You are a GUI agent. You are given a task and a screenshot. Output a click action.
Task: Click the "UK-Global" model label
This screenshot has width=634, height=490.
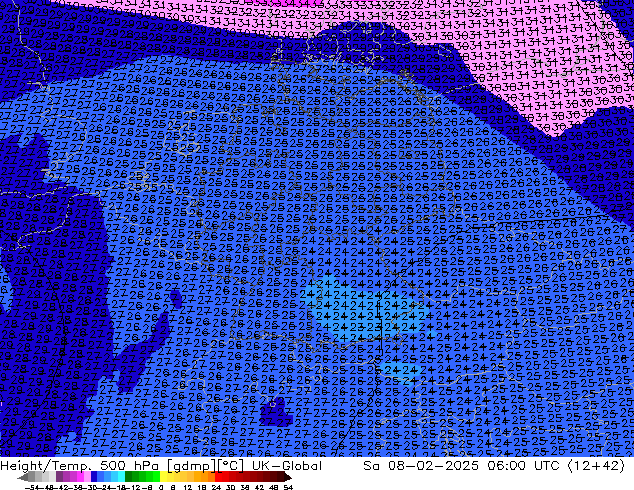287,466
